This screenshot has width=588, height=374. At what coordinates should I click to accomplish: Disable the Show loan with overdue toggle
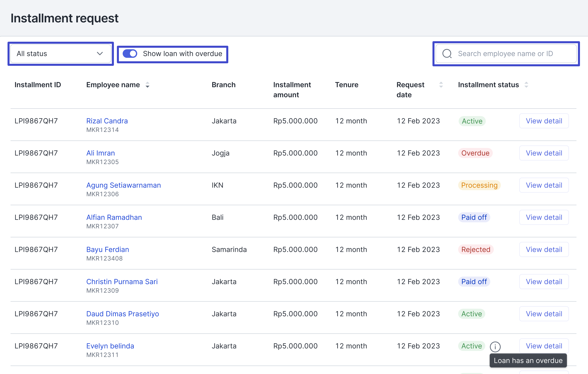click(130, 54)
